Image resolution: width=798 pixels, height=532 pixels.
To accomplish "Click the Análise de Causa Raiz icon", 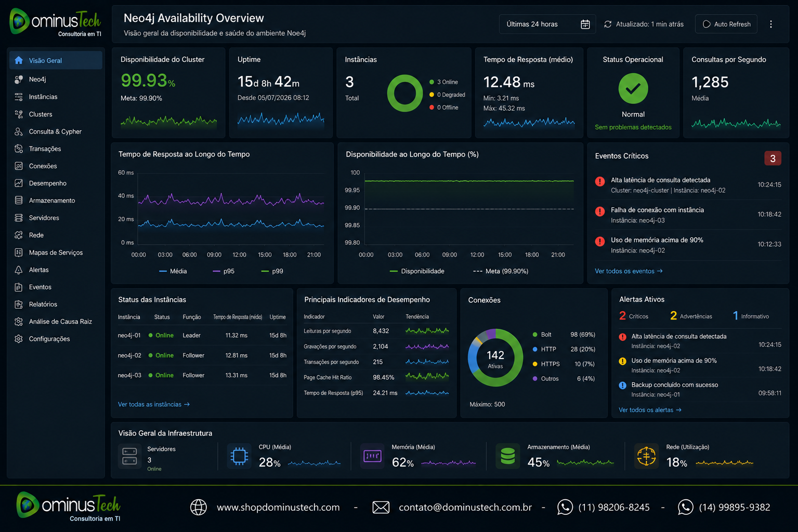I will (19, 322).
